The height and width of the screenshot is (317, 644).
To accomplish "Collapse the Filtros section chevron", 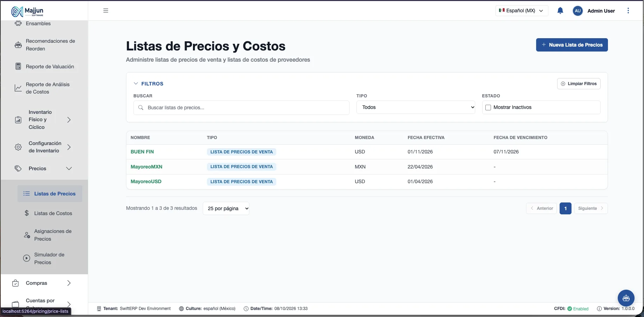I will coord(136,84).
